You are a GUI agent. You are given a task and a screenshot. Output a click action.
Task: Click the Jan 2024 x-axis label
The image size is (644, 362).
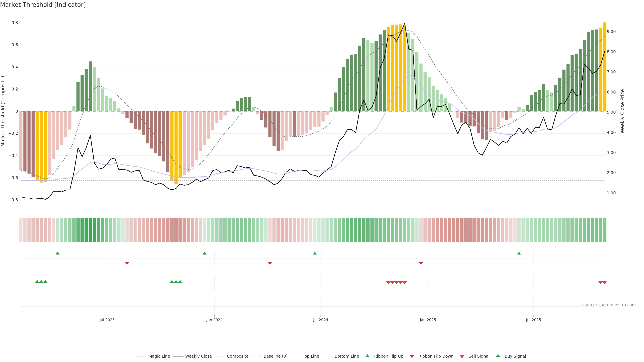[214, 320]
